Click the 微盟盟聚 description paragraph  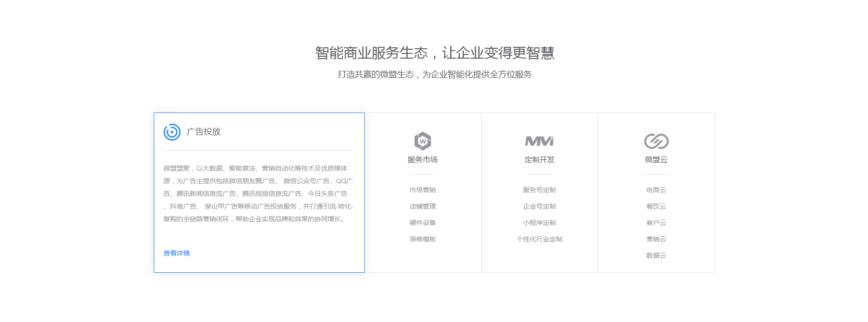click(x=258, y=194)
